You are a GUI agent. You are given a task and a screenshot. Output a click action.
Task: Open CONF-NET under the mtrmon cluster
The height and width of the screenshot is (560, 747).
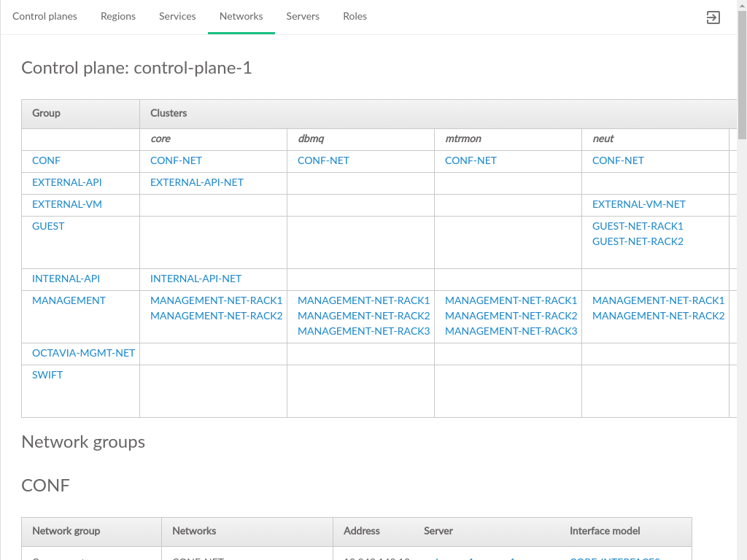pyautogui.click(x=471, y=160)
